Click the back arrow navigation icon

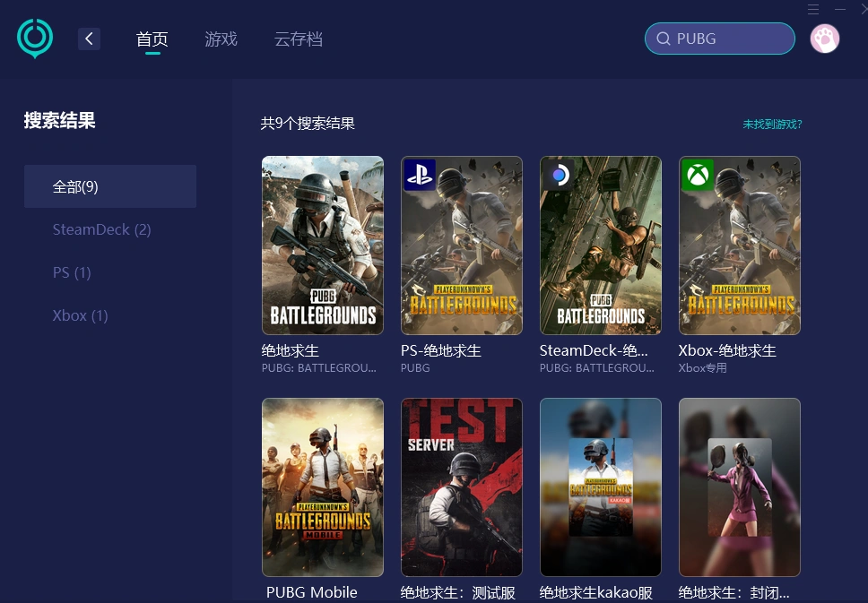89,39
